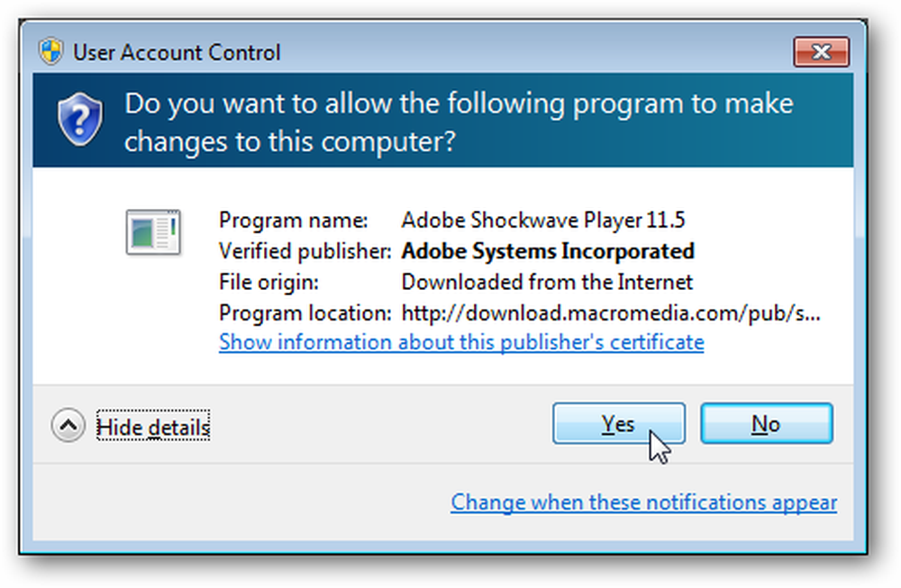Click the Adobe Shockwave Player 11.5 text
901x588 pixels.
point(543,220)
